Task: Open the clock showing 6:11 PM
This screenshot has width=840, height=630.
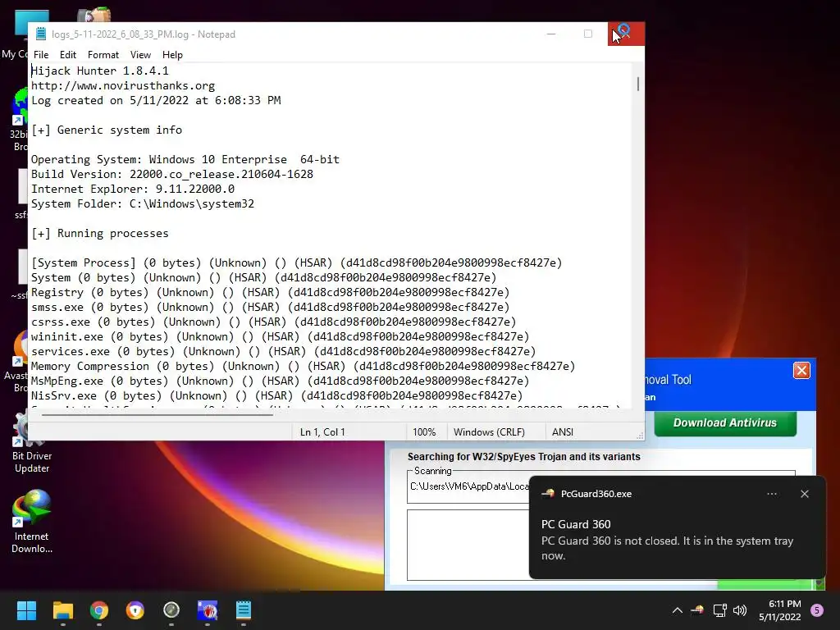Action: [x=779, y=610]
